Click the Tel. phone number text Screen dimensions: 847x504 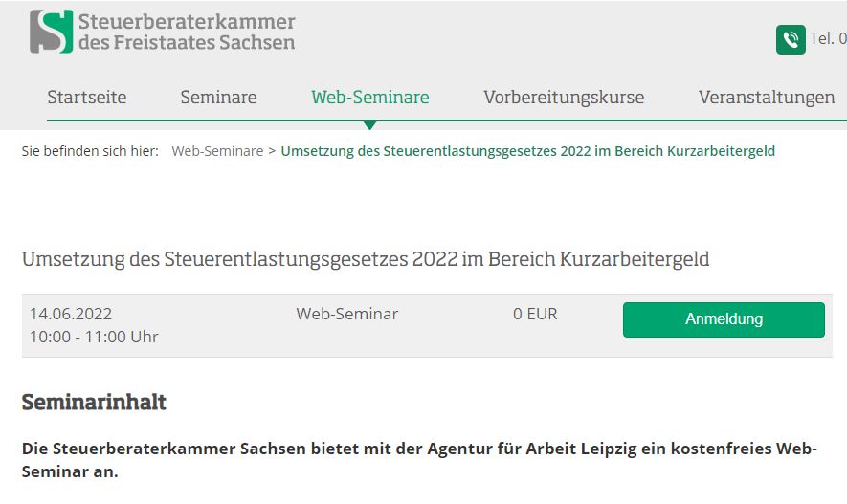tap(828, 39)
